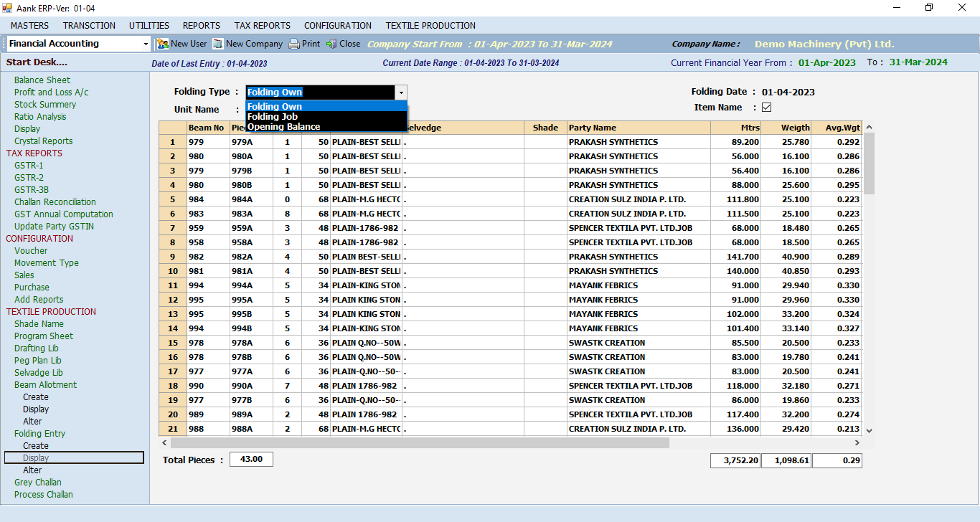980x522 pixels.
Task: Click the Party Name column header
Action: point(639,128)
